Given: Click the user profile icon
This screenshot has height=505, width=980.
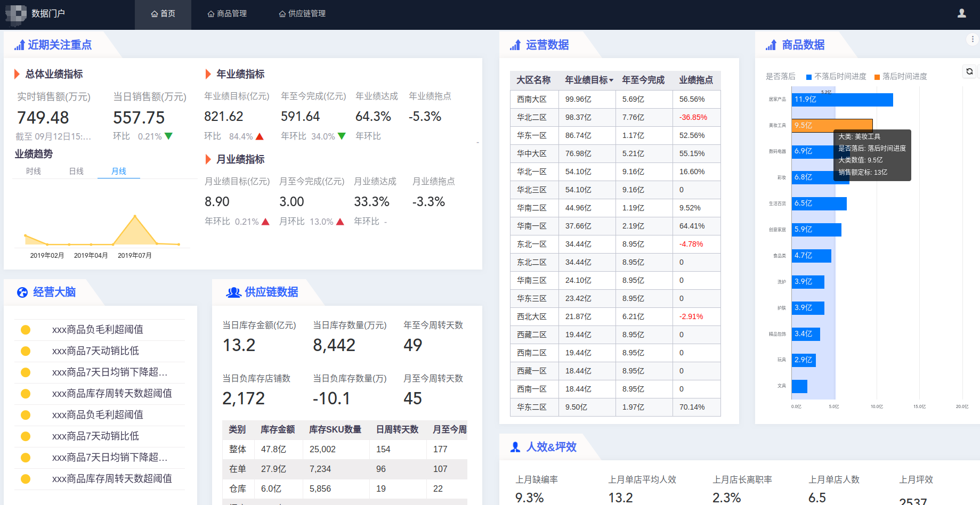Looking at the screenshot, I should pos(961,13).
